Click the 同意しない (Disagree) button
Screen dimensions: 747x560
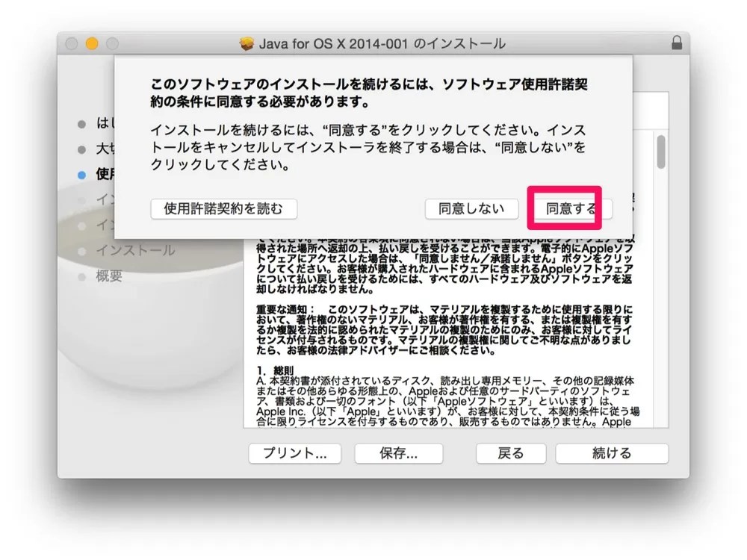(x=471, y=208)
